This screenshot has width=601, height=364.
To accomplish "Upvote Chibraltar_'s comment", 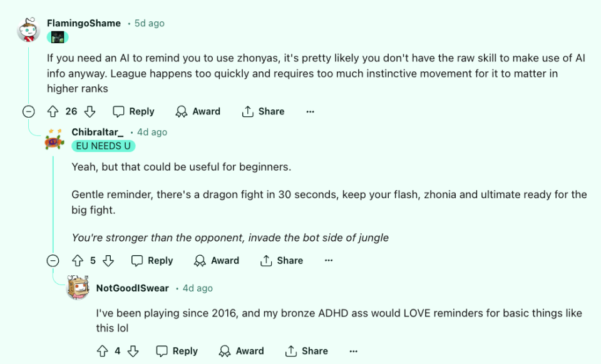I will tap(78, 261).
